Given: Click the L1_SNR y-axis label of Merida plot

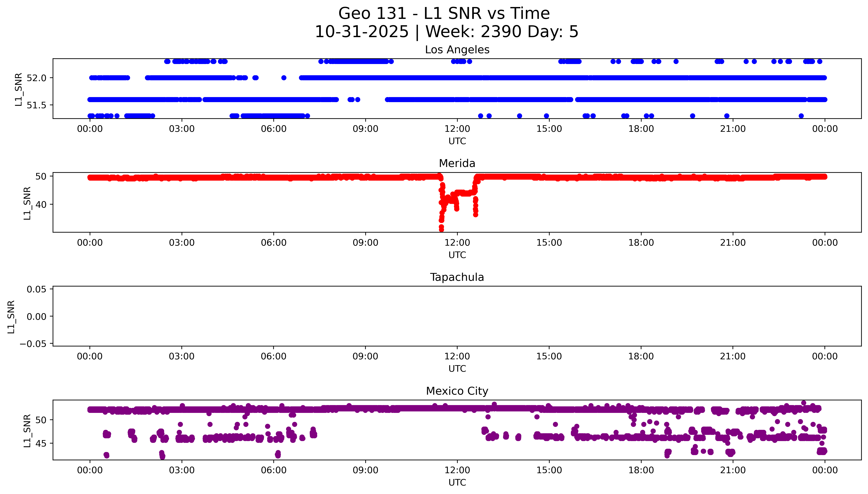Looking at the screenshot, I should (x=27, y=203).
